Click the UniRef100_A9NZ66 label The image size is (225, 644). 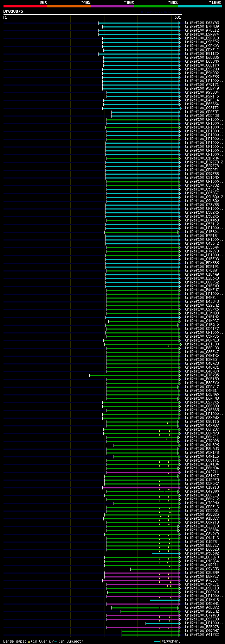pos(202,77)
